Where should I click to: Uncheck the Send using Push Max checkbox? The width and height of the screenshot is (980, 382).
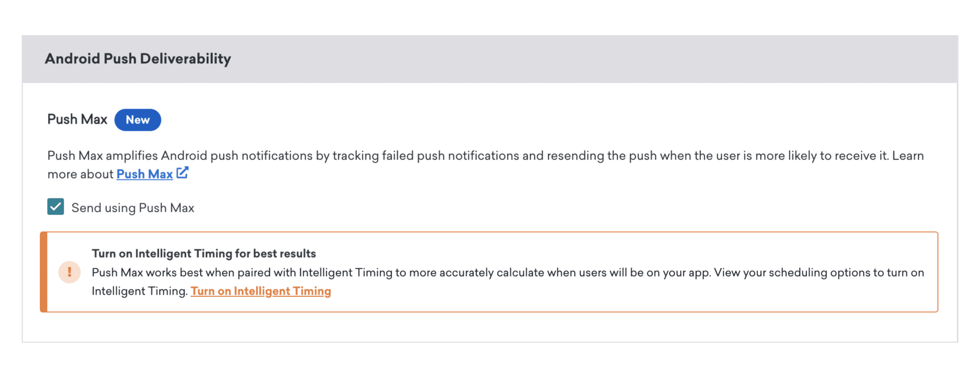coord(56,207)
